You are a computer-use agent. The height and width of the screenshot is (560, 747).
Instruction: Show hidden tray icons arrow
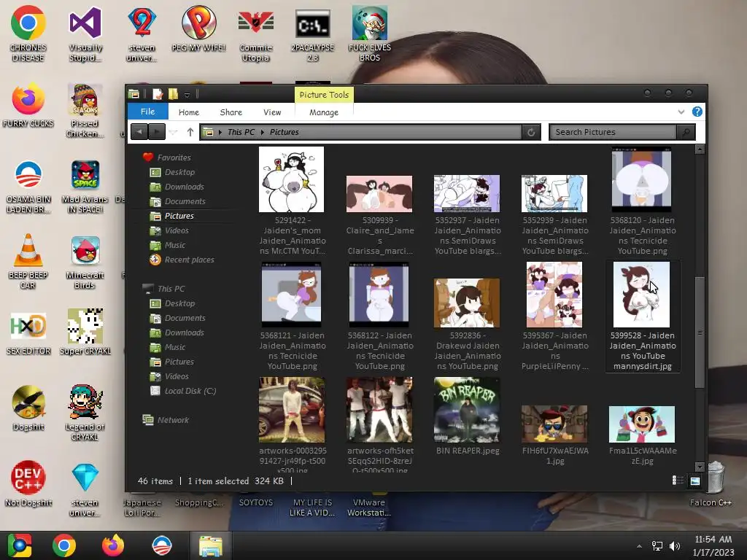coord(639,546)
